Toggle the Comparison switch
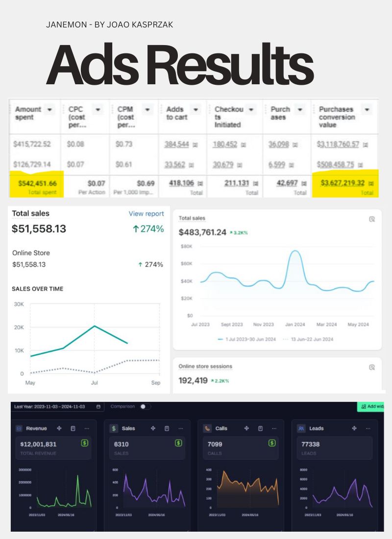 [x=145, y=407]
